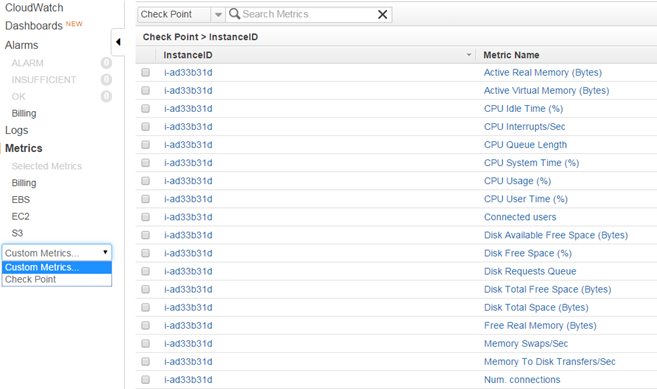Click alarm count badge beside ALARM
The height and width of the screenshot is (389, 657).
tap(106, 63)
